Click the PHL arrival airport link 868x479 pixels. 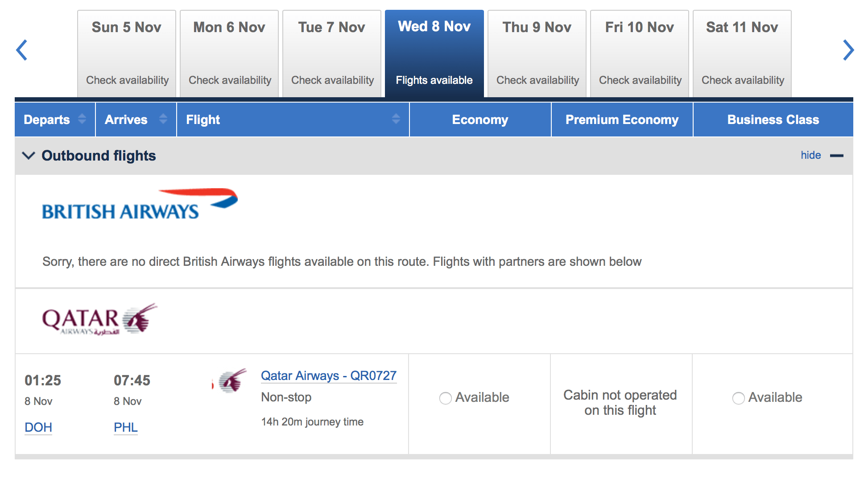click(x=125, y=427)
